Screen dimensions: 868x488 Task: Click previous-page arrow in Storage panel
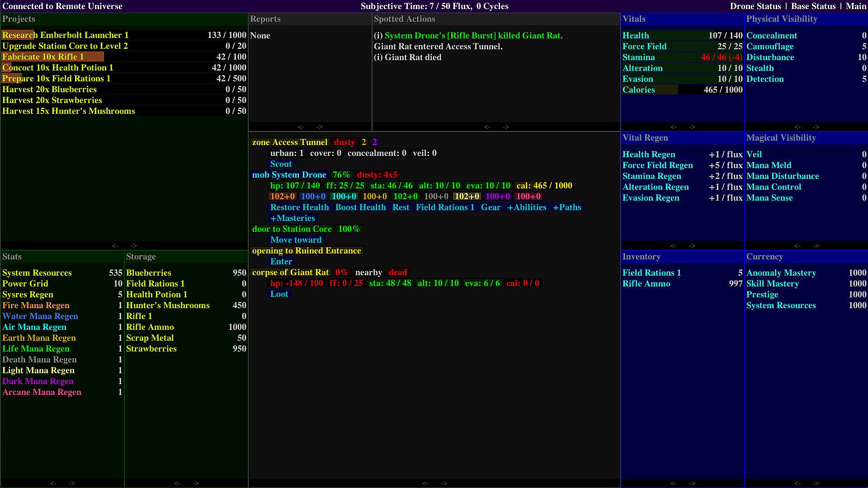coord(177,483)
